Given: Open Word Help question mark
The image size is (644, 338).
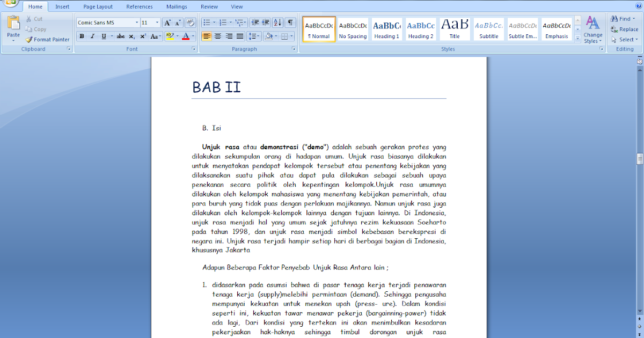Looking at the screenshot, I should (x=639, y=5).
